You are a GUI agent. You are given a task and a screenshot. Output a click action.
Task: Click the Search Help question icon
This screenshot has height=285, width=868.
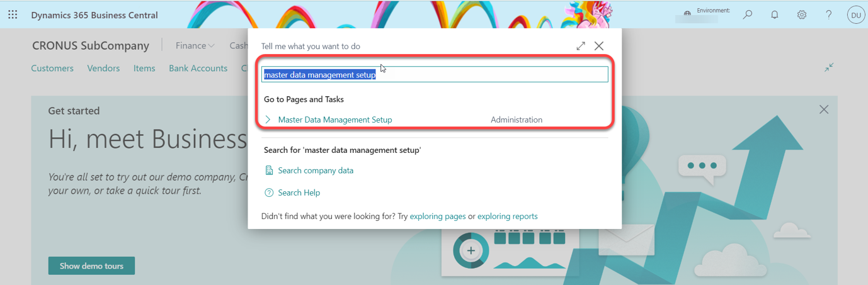tap(269, 193)
